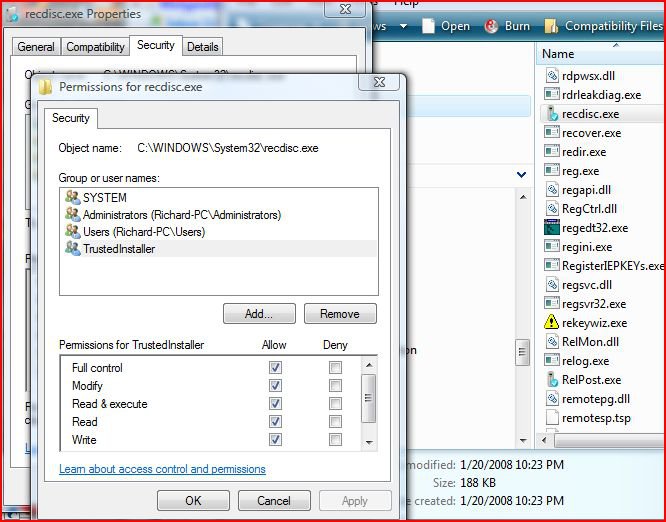This screenshot has height=522, width=666.
Task: Toggle Deny checkbox for Read permission
Action: coord(335,421)
